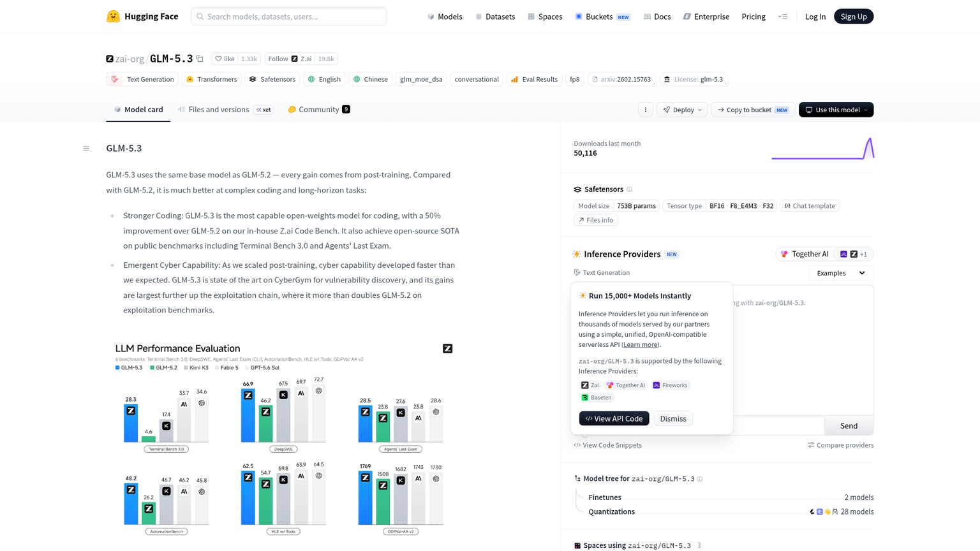Screen dimensions: 980x551
Task: Open the zai-org organization link
Action: point(130,59)
